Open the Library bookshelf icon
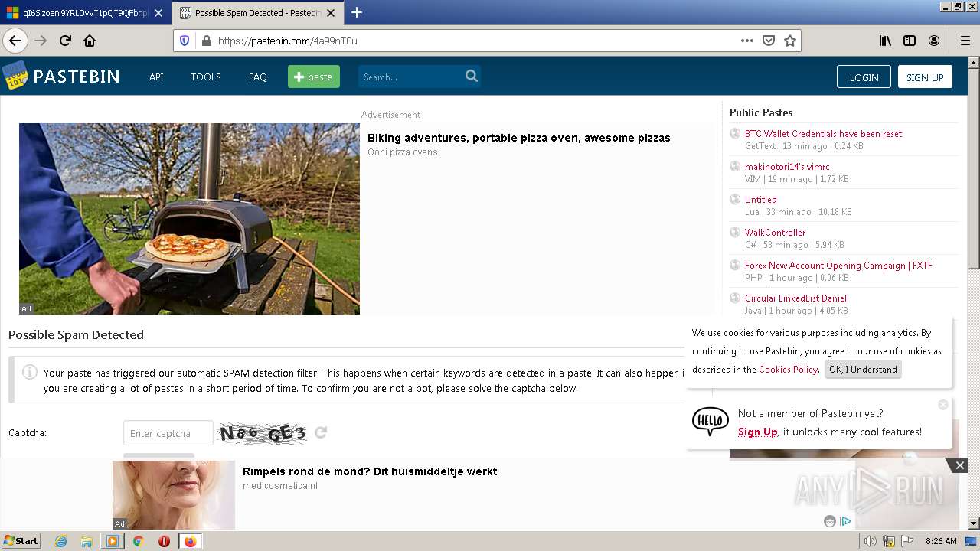 tap(885, 41)
